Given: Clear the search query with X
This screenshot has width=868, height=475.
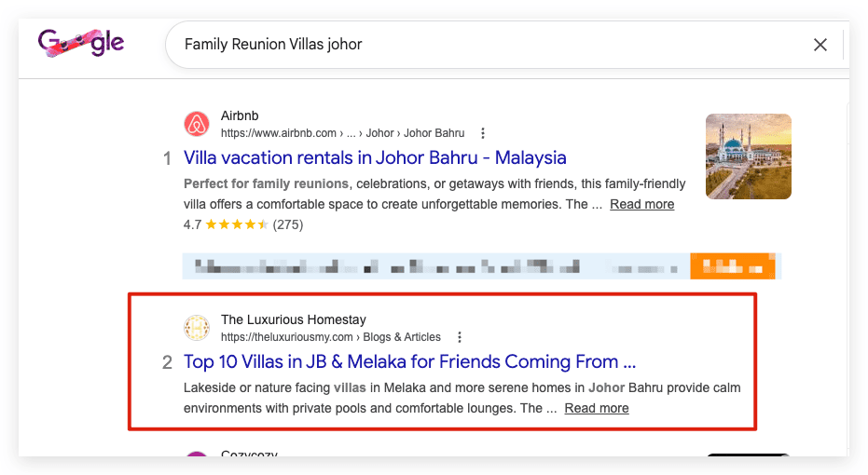Looking at the screenshot, I should 820,45.
